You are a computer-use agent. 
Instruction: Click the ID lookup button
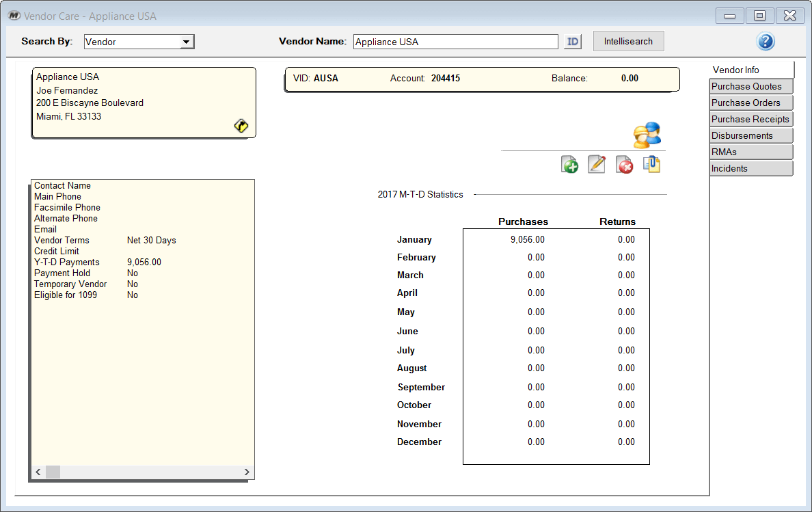click(x=573, y=42)
